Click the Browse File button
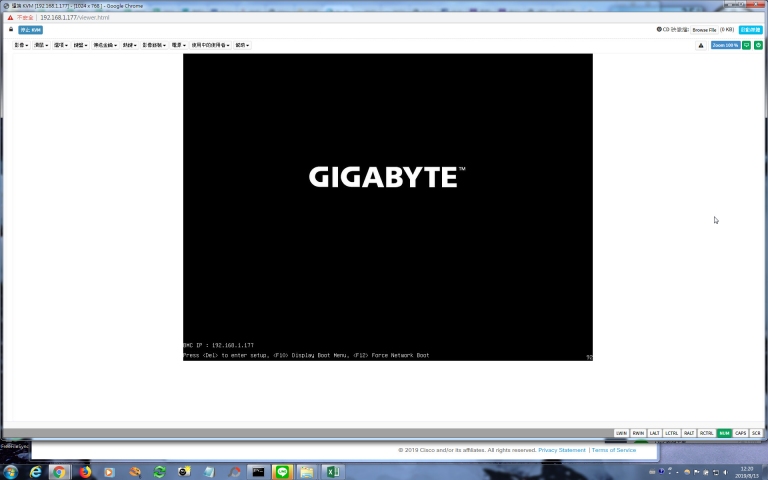The height and width of the screenshot is (480, 768). click(x=704, y=30)
